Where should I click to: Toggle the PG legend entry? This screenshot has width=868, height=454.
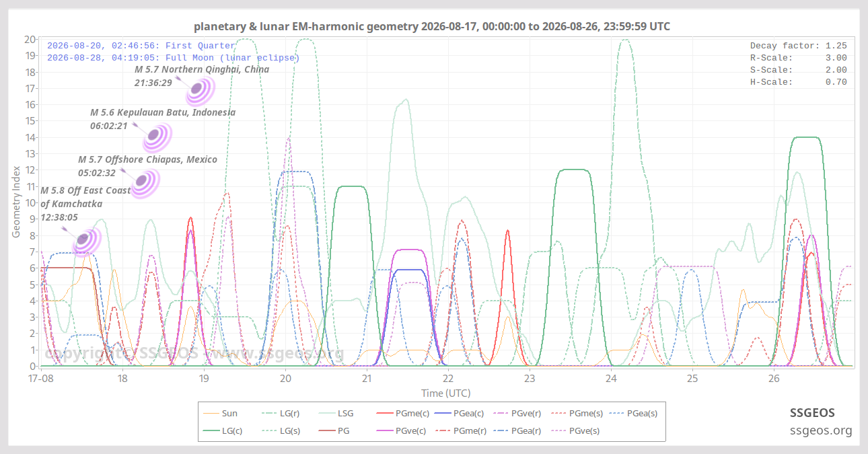(x=333, y=430)
